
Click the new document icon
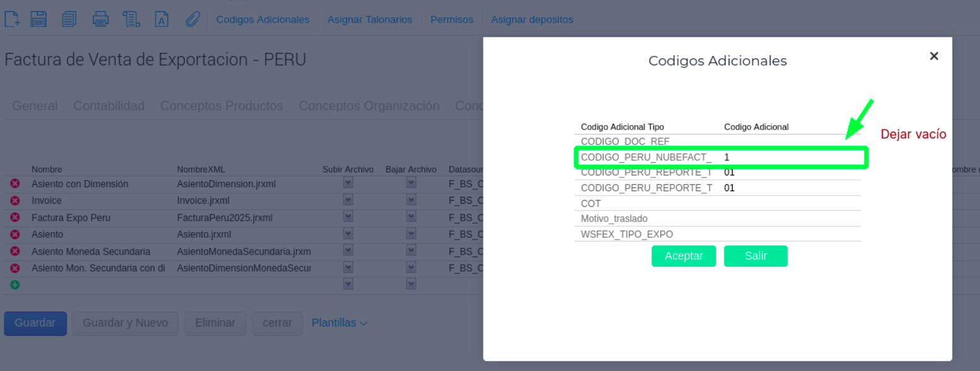[13, 19]
